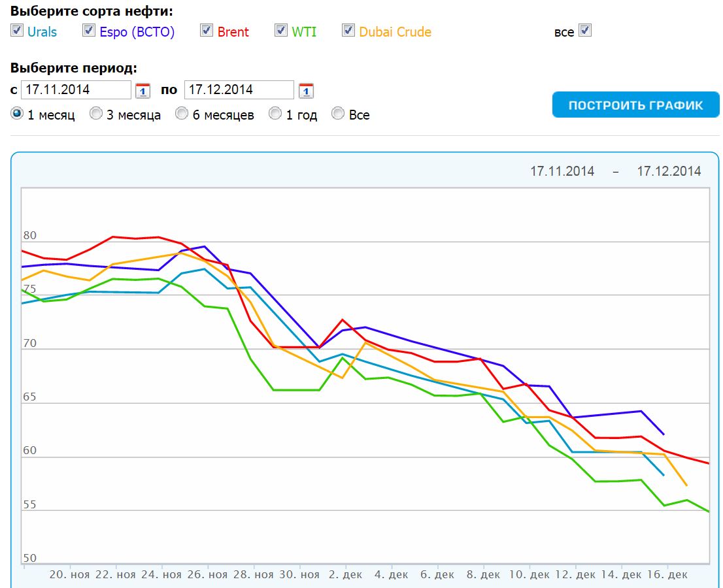Pick the '1 год' period radio button

(276, 114)
